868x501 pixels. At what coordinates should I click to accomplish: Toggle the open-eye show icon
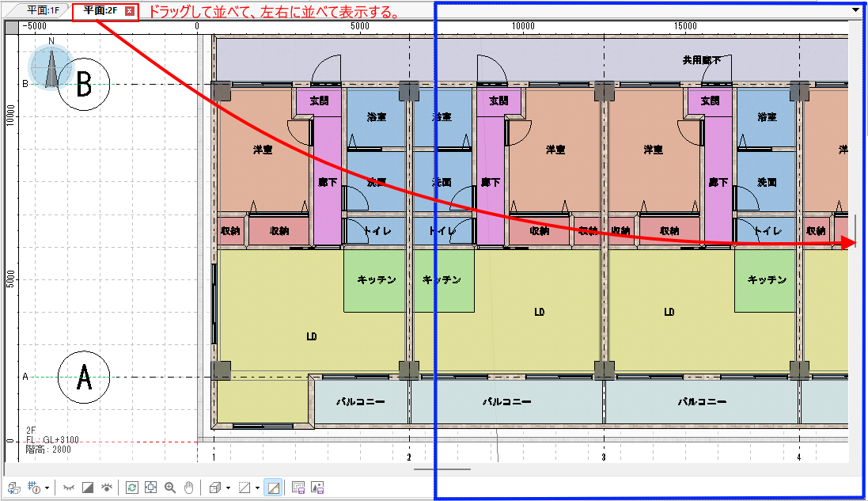tap(107, 488)
